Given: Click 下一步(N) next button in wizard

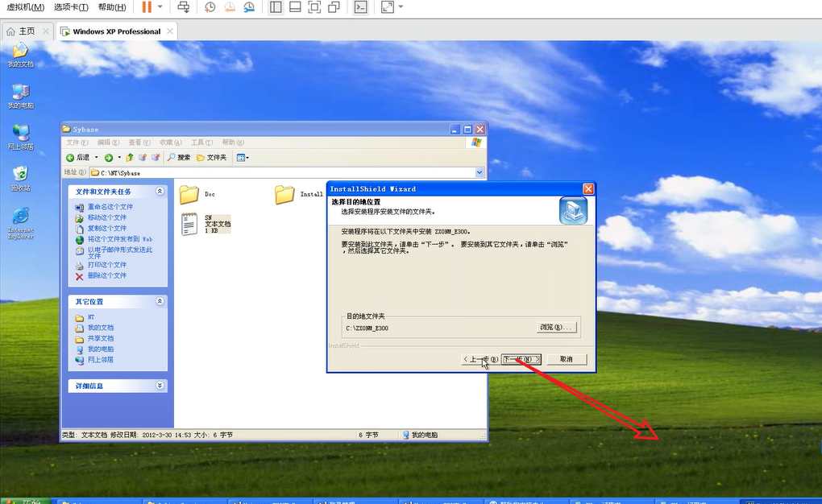Looking at the screenshot, I should (x=521, y=359).
